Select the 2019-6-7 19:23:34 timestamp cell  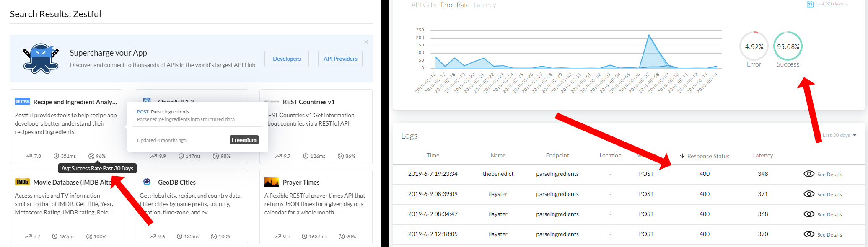[433, 174]
